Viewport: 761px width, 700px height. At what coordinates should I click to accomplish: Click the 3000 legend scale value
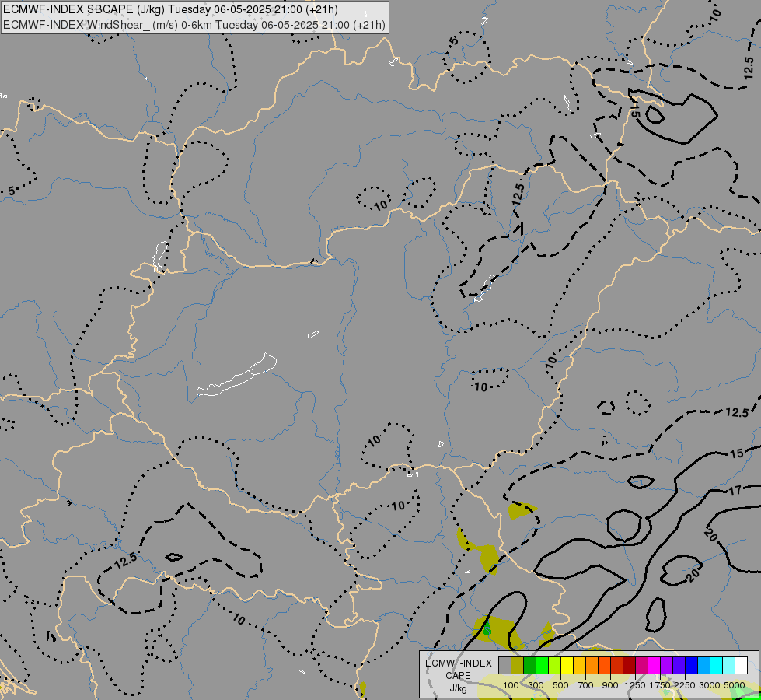(x=710, y=685)
